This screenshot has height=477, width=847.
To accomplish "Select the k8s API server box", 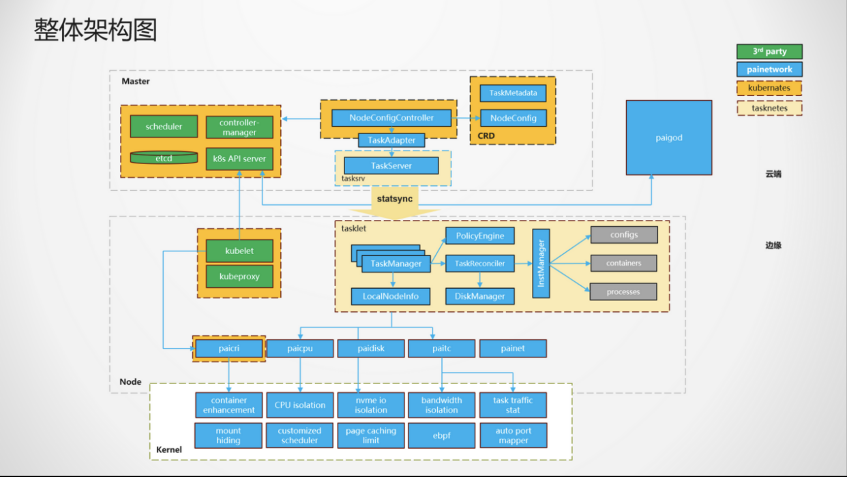I will (x=239, y=159).
